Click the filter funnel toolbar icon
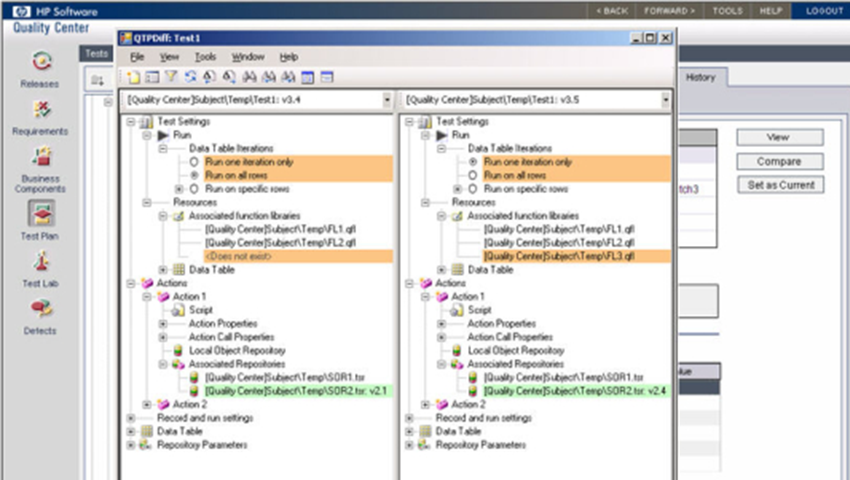Screen dimensions: 850x480 [x=170, y=77]
